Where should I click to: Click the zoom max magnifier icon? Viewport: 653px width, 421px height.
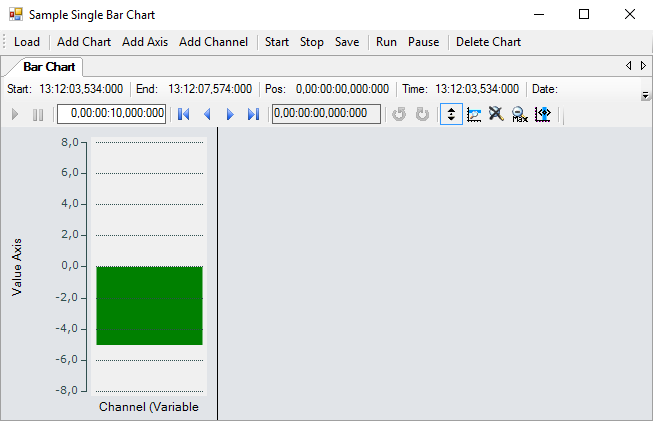(x=519, y=114)
